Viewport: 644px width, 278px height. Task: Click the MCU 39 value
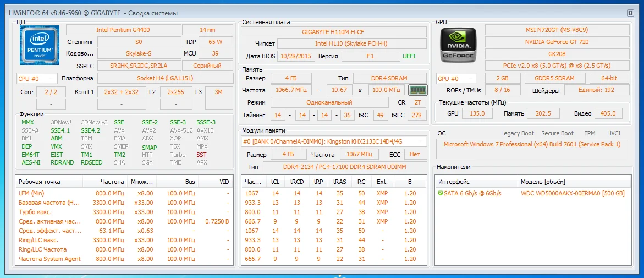(x=216, y=53)
